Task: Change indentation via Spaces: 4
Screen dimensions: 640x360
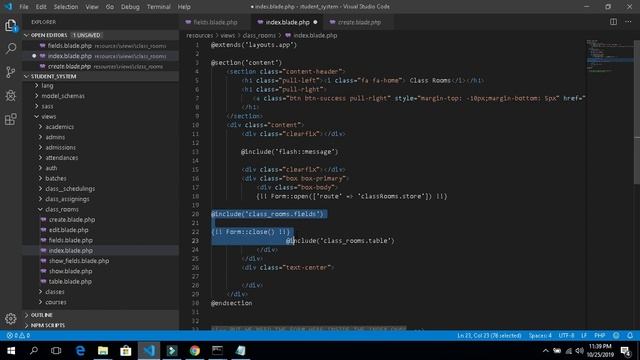Action: click(x=540, y=336)
